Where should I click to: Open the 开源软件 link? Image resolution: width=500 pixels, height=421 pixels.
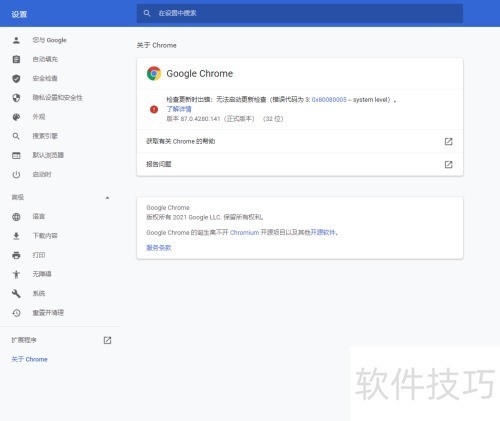[x=323, y=232]
